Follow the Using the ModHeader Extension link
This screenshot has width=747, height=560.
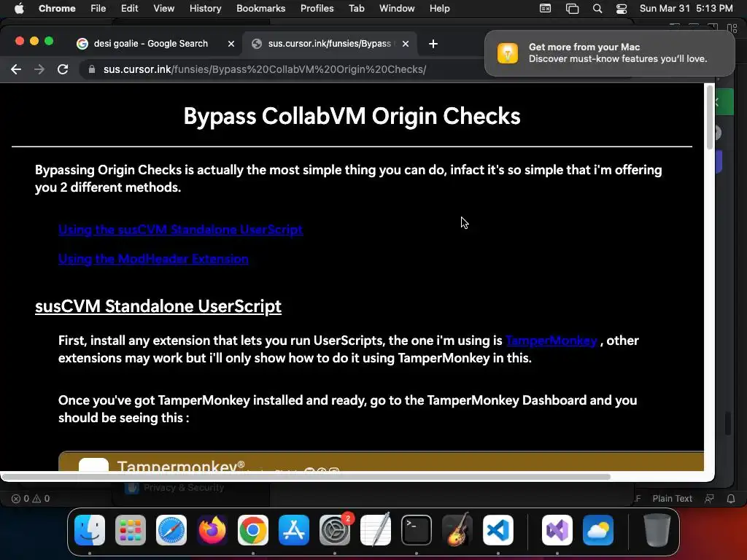(153, 259)
